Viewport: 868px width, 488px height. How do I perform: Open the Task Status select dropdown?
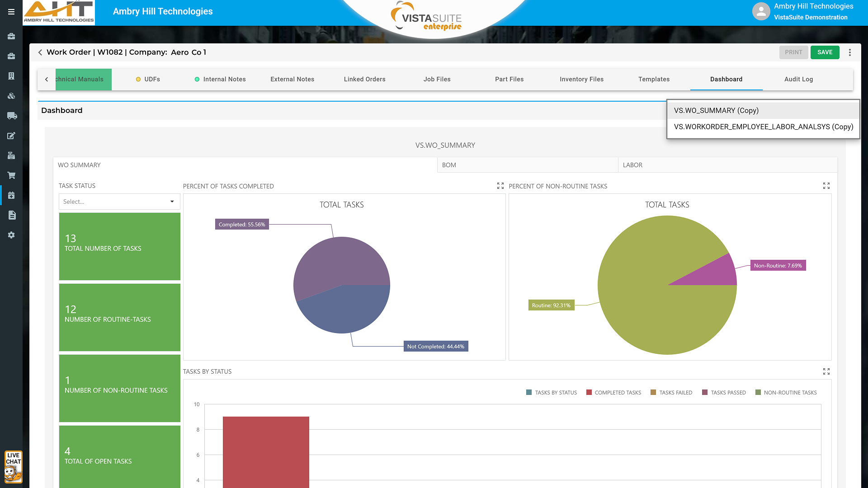[119, 202]
